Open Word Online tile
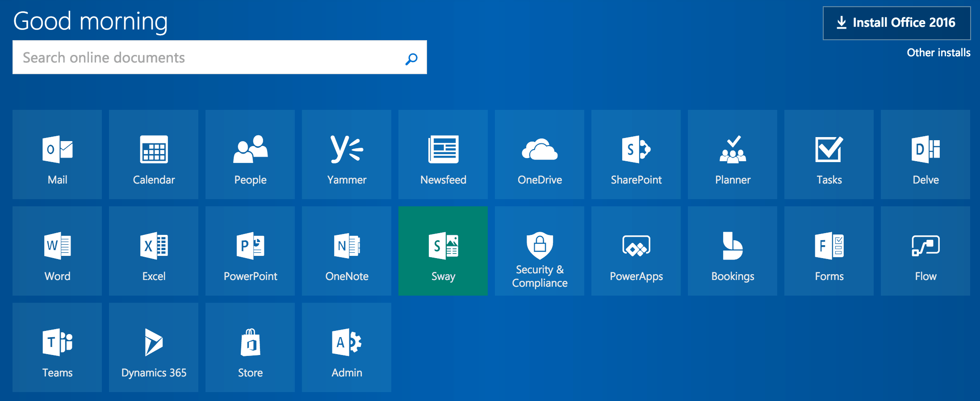The height and width of the screenshot is (401, 980). tap(57, 251)
